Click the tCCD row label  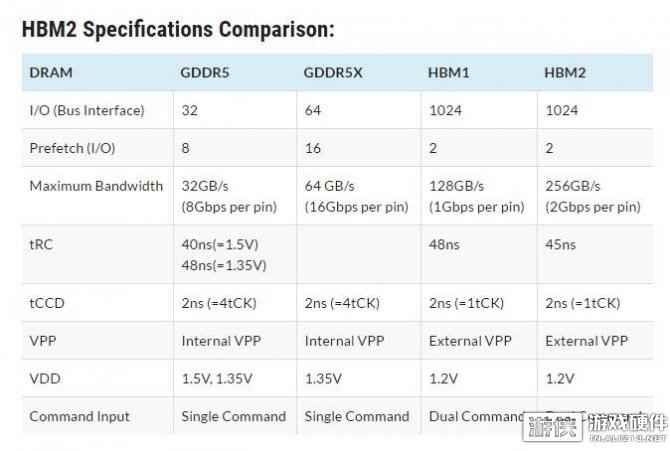[47, 303]
